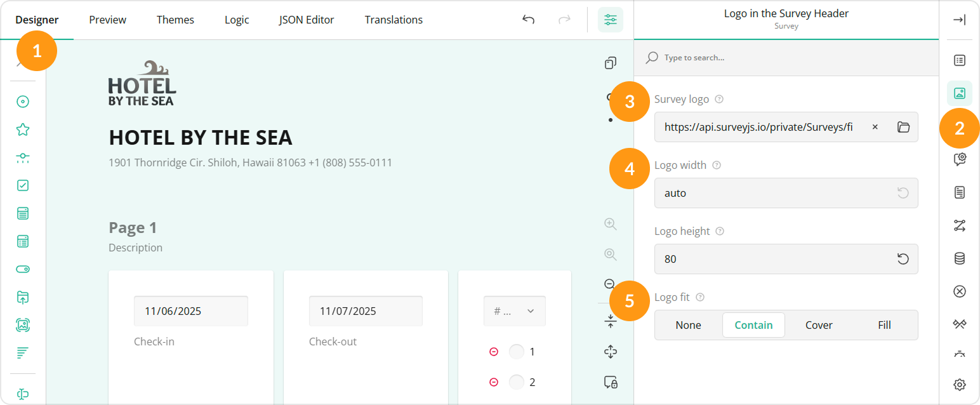Open the JSON Editor tab
Image resolution: width=980 pixels, height=405 pixels.
click(307, 20)
